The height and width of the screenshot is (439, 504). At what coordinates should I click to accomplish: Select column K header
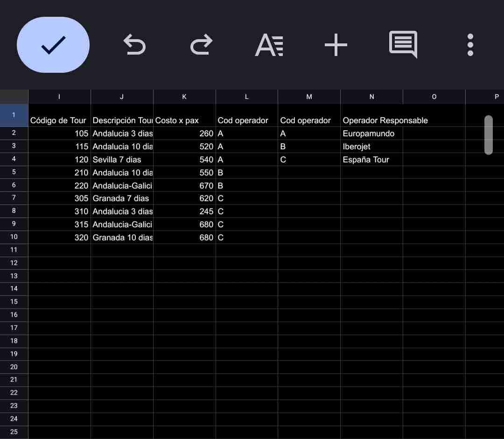[184, 97]
